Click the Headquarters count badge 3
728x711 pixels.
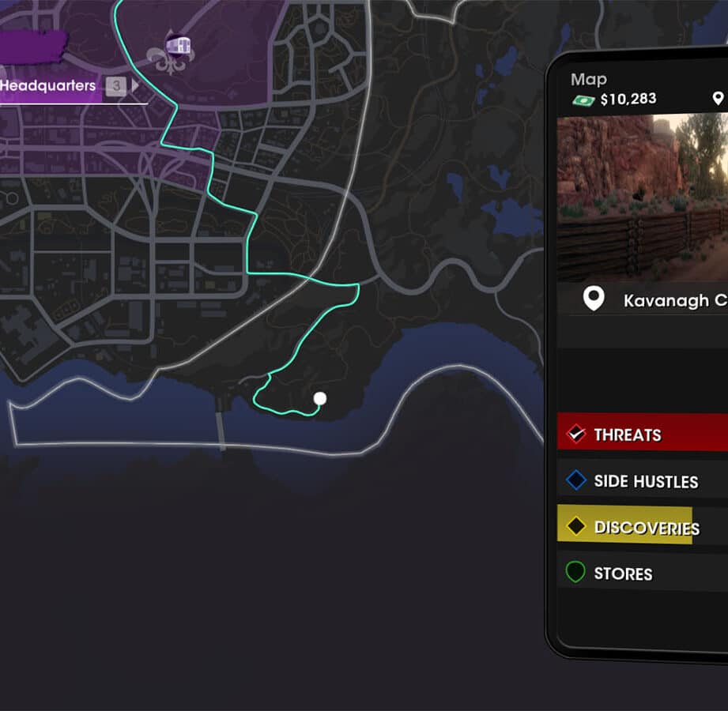tap(116, 86)
